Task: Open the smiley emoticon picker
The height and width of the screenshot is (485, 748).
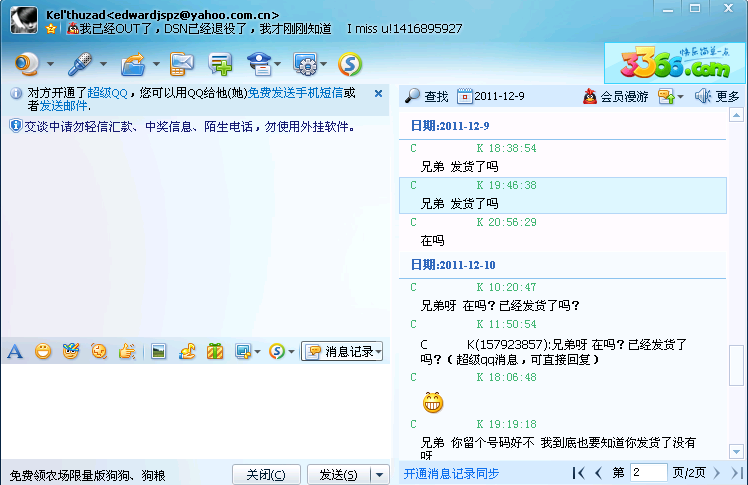Action: (x=43, y=351)
